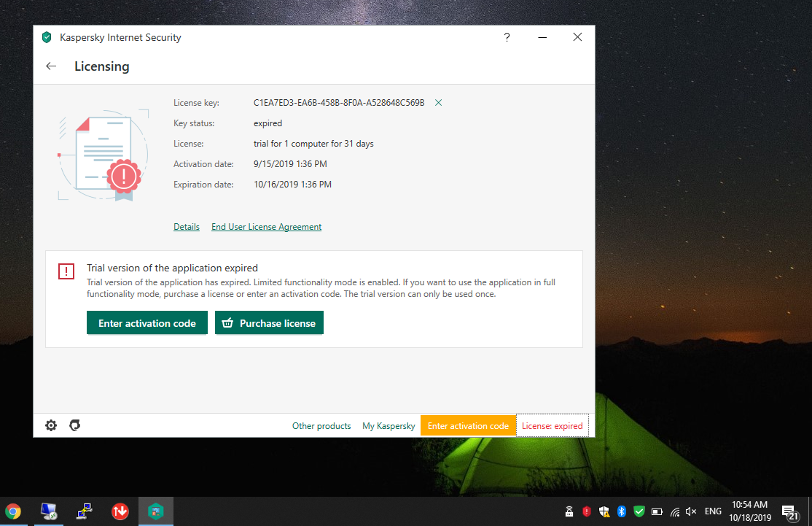Open the Wi-Fi network tray icon
The height and width of the screenshot is (526, 812).
pyautogui.click(x=675, y=512)
